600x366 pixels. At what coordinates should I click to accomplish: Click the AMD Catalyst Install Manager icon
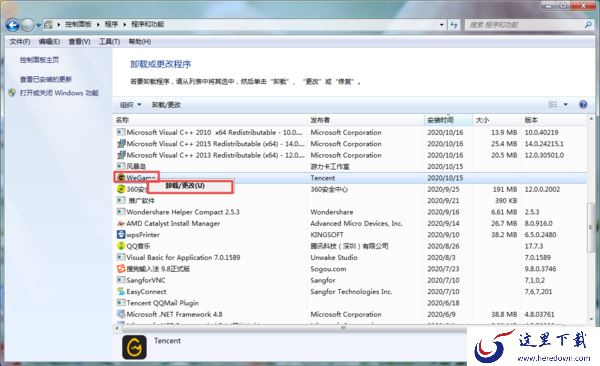[121, 223]
